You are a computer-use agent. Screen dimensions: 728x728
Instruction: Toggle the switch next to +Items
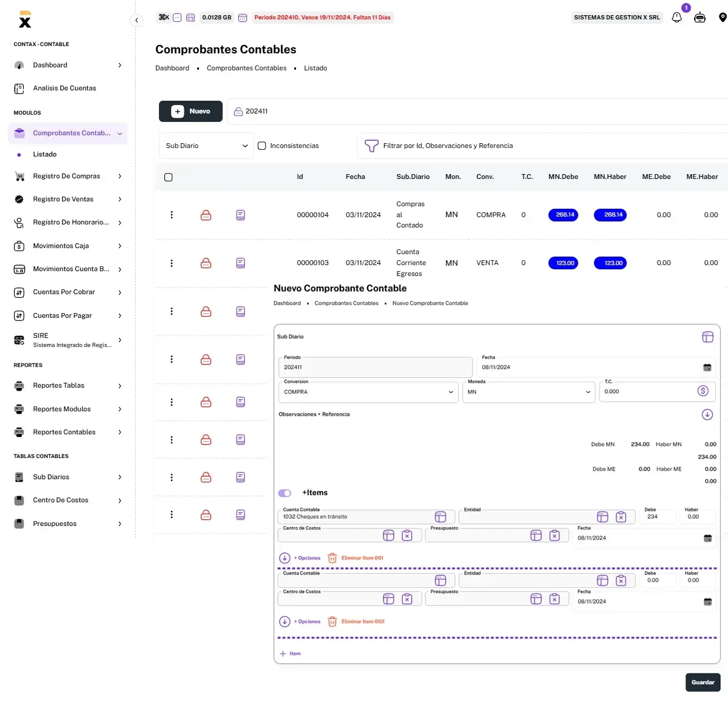click(284, 493)
